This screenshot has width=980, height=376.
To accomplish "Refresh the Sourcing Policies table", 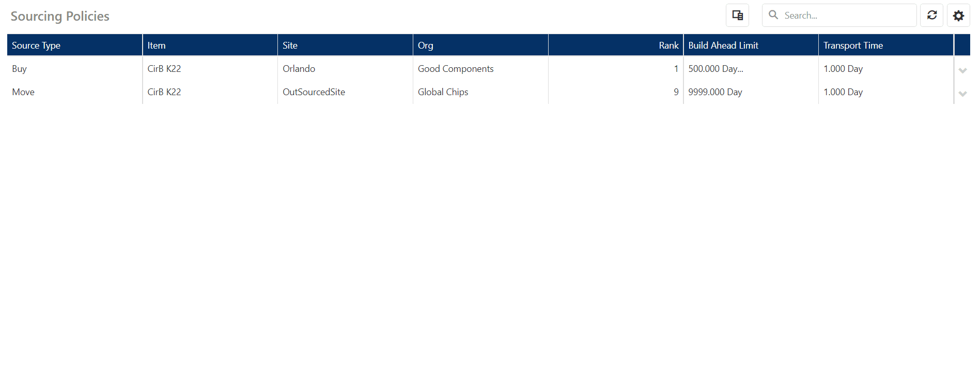I will click(x=931, y=16).
